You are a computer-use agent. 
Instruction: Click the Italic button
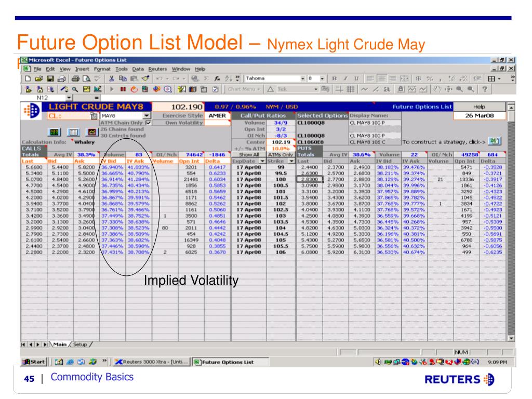click(345, 79)
